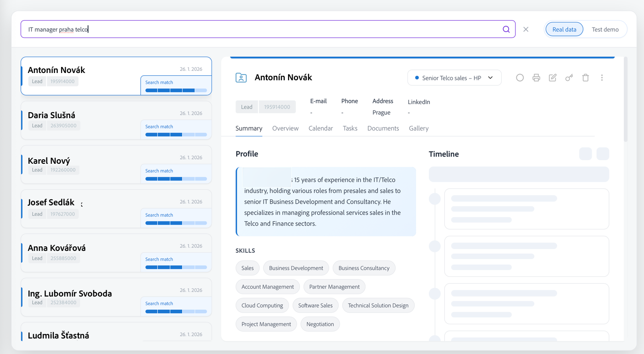Select the Cloud Computing skill chip
644x354 pixels.
click(262, 305)
